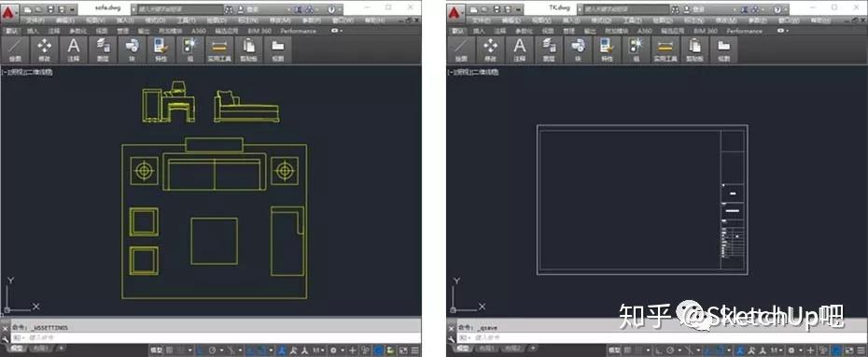Open the Properties panel in sofa.dwg window
This screenshot has height=357, width=868.
click(161, 50)
